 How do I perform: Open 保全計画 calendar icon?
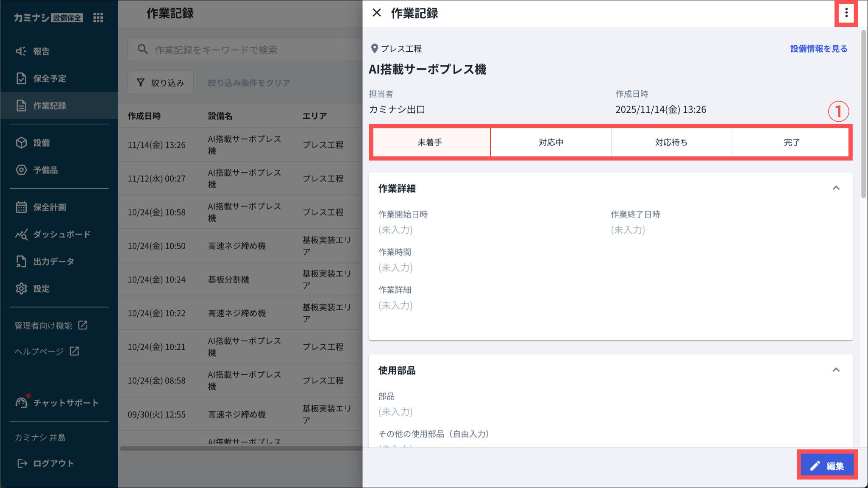(21, 207)
